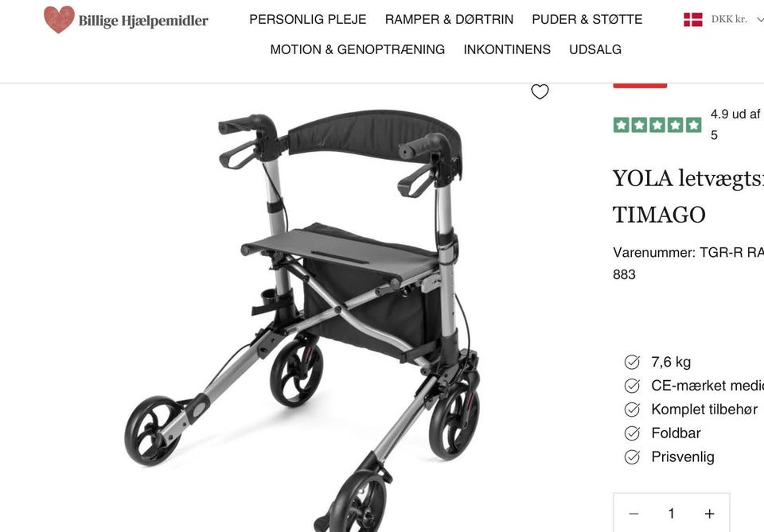764x532 pixels.
Task: Open the UDSALG sale page
Action: [x=595, y=49]
